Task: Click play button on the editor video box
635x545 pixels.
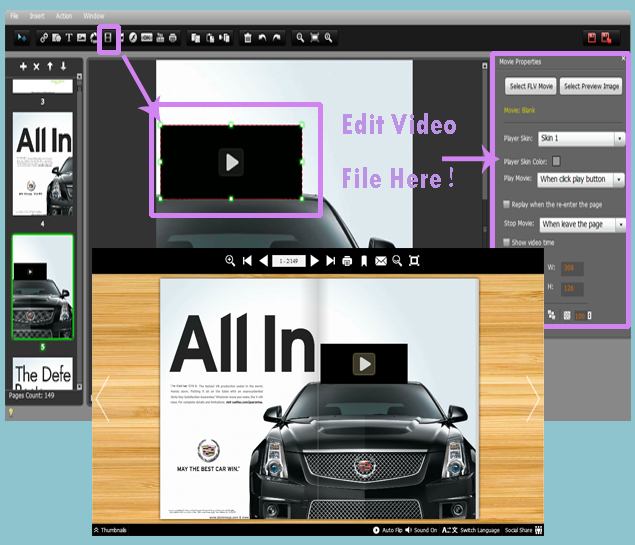Action: tap(231, 162)
